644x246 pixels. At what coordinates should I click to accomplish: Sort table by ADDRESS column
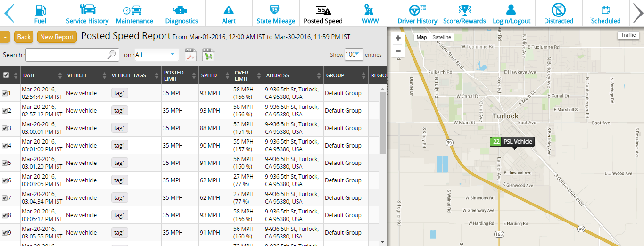(293, 75)
